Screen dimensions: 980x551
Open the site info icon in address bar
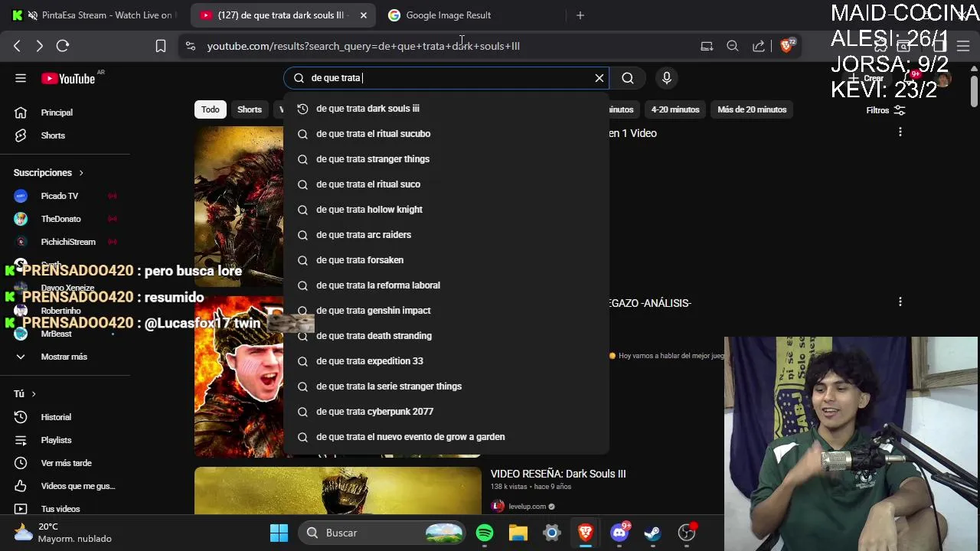pyautogui.click(x=191, y=46)
